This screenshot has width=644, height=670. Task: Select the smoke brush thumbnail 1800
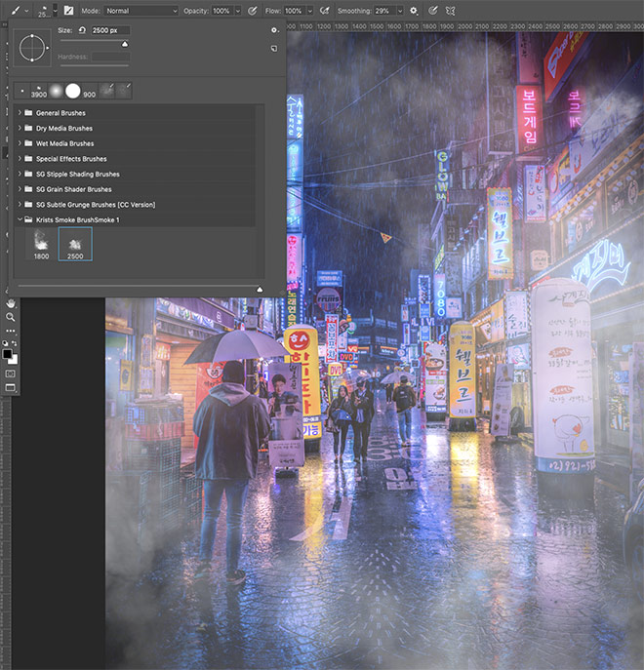point(41,244)
